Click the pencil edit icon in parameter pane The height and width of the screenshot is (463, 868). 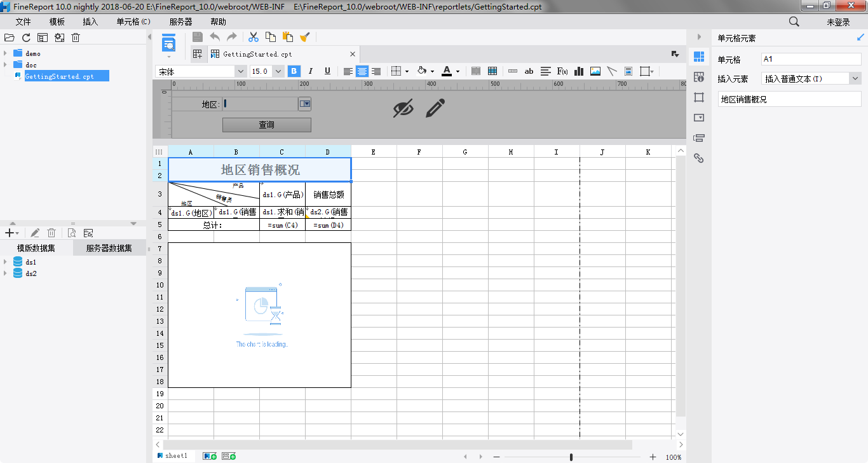click(435, 108)
